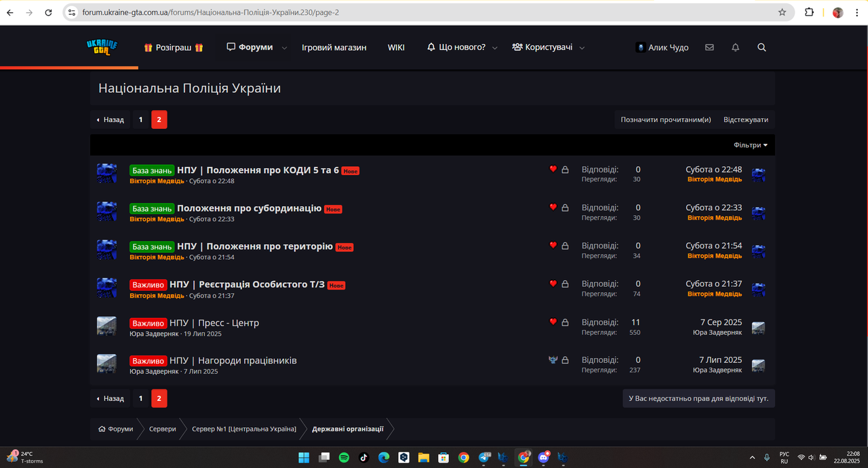Screen dimensions: 868x468
Task: Go to page 1 in top pagination
Action: click(141, 119)
